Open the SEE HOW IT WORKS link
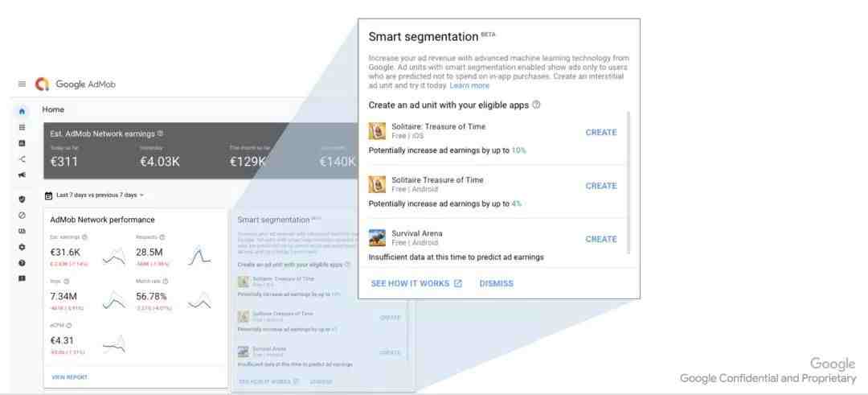This screenshot has width=868, height=395. [x=416, y=284]
